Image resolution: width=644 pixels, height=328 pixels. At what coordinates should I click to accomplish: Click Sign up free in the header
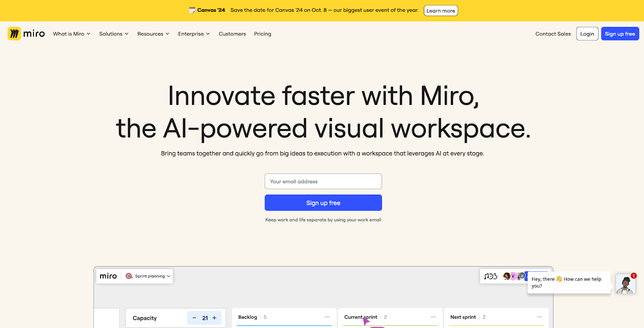[x=620, y=34]
